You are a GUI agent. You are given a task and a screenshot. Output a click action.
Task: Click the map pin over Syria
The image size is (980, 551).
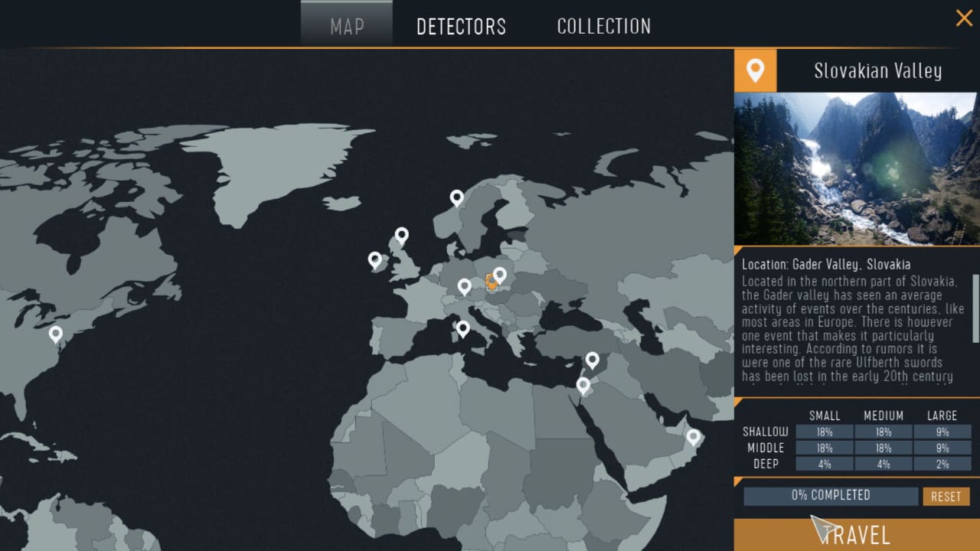pos(592,360)
